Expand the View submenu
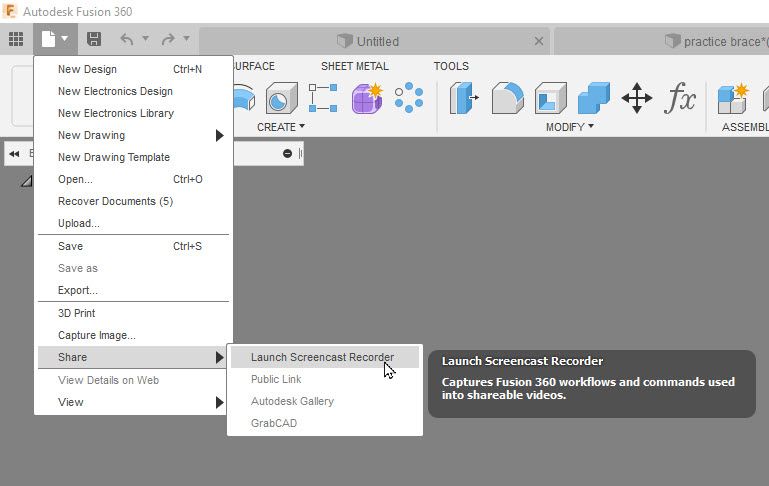Screen dimensions: 769x486 coord(133,403)
